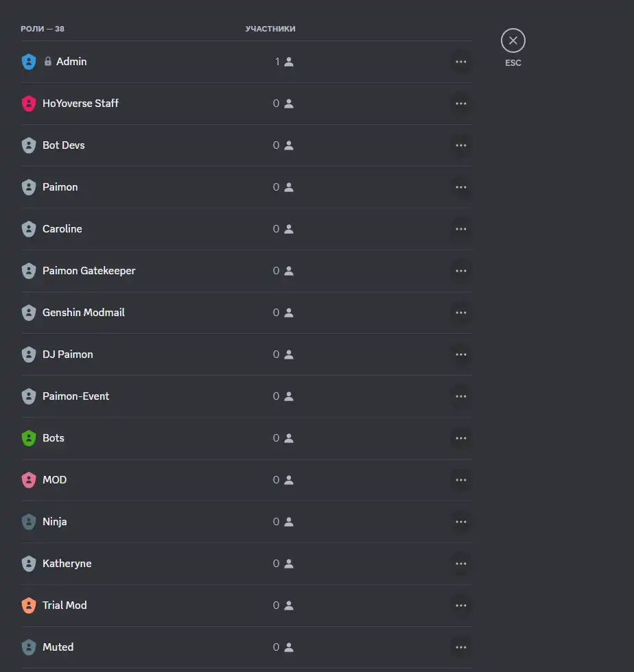This screenshot has height=672, width=634.
Task: Click the Участники column header
Action: click(270, 29)
